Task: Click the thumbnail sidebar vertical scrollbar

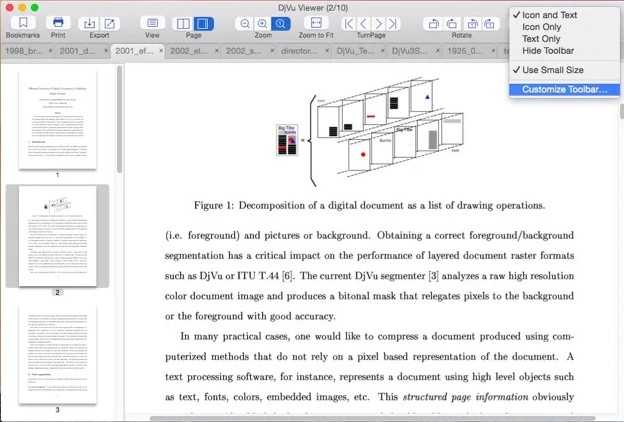Action: point(119,119)
